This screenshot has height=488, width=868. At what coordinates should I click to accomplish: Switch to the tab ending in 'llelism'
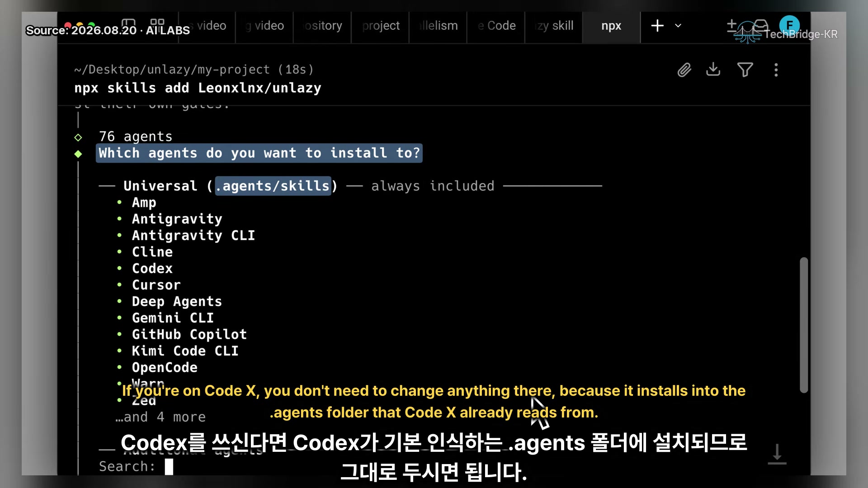(x=438, y=26)
